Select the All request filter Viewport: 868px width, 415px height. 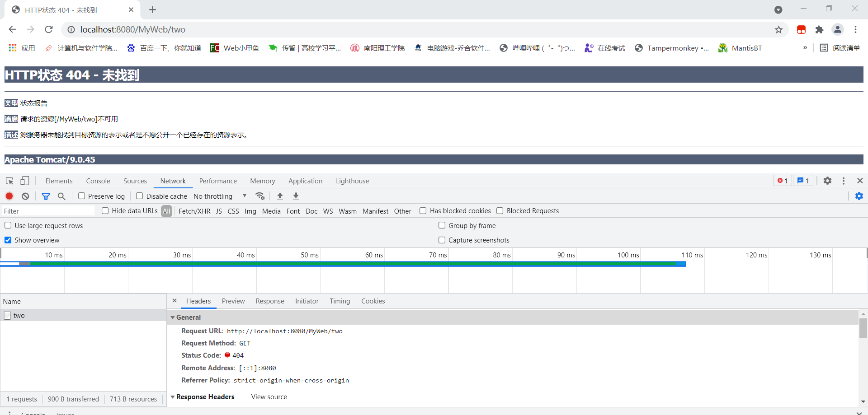166,211
